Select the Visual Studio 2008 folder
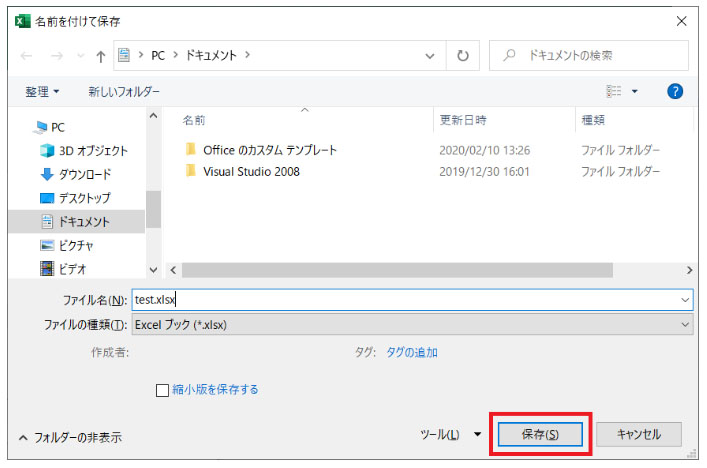The height and width of the screenshot is (468, 707). 242,172
